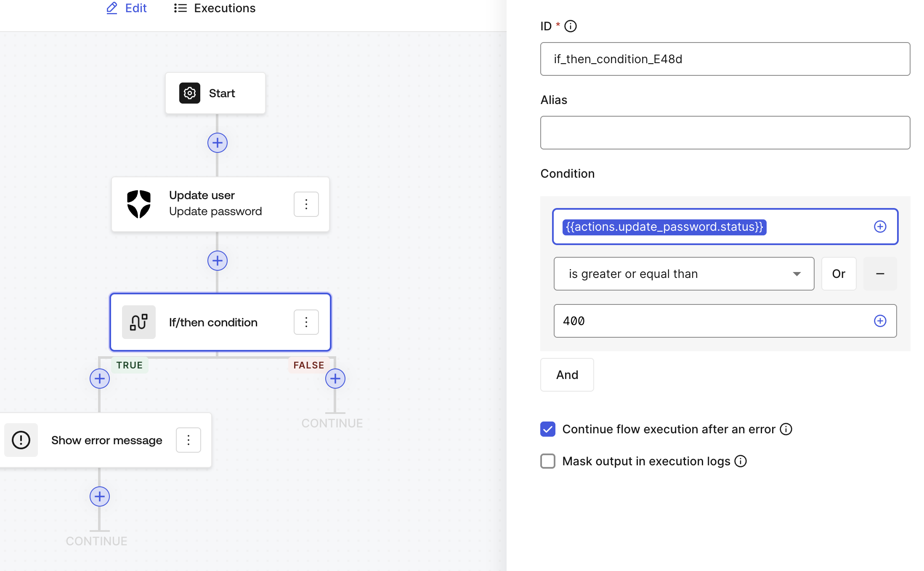Uncheck Continue flow execution after an error
The width and height of the screenshot is (924, 571).
pos(548,429)
